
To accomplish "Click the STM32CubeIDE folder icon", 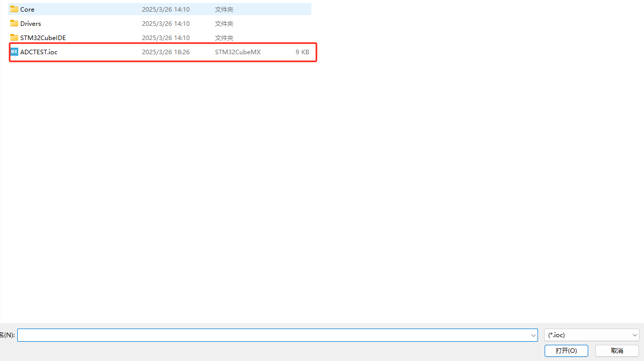I will [14, 38].
